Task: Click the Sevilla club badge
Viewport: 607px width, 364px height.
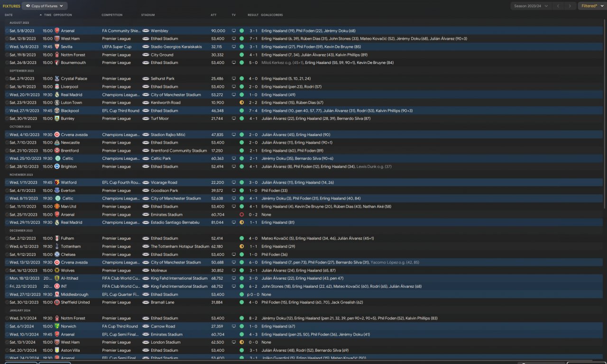Action: (57, 47)
